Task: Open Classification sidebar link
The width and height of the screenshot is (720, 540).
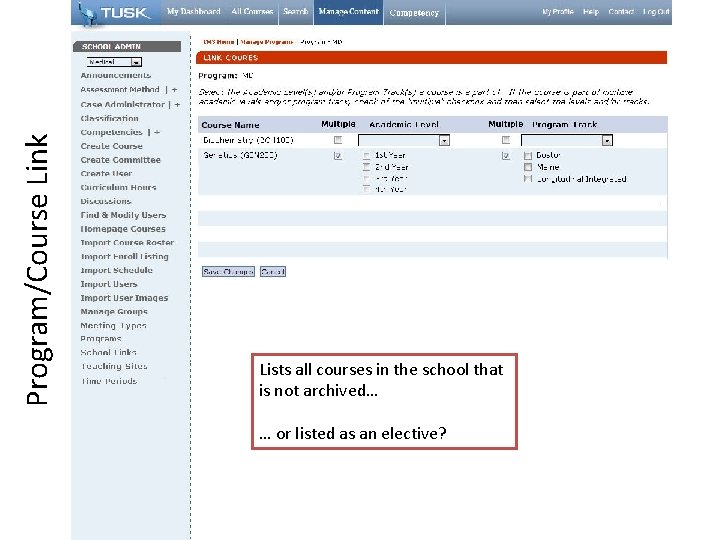Action: (x=109, y=118)
